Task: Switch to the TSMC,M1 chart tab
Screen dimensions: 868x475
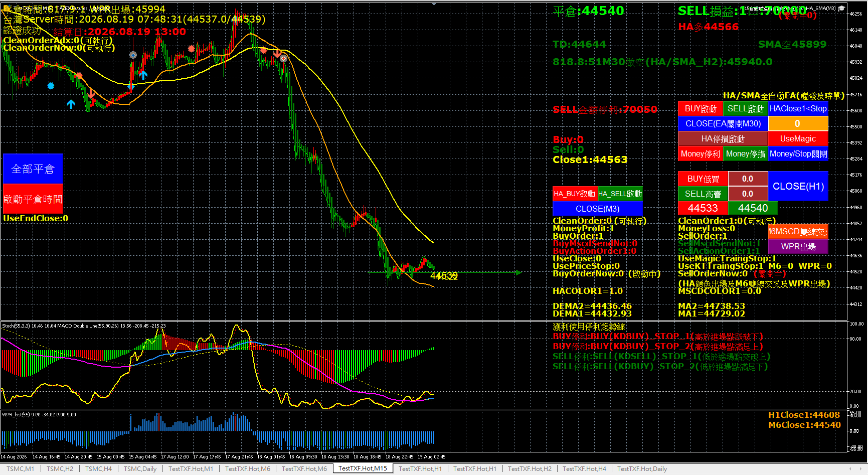Action: 20,469
